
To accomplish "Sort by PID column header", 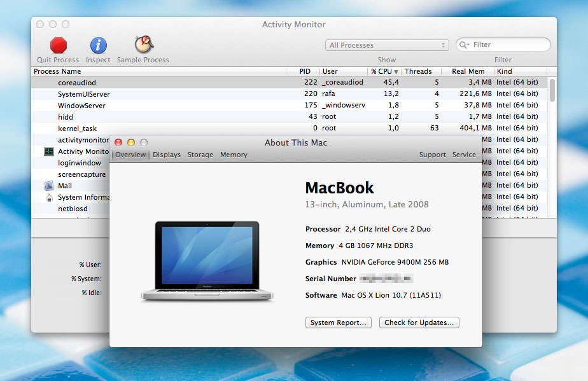I will [303, 71].
